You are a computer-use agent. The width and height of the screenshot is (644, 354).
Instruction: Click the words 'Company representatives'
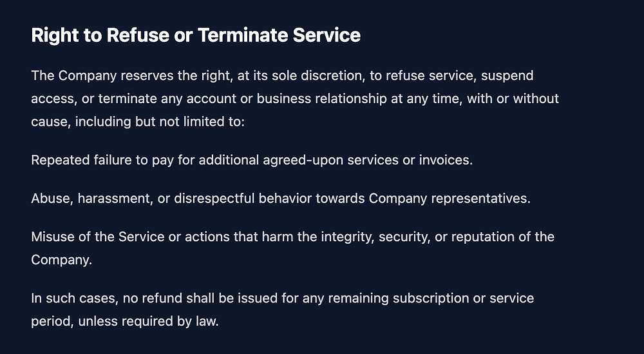[450, 198]
